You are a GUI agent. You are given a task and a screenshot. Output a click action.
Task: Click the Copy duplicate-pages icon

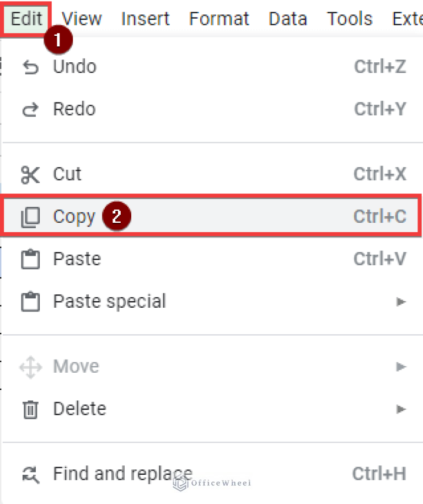[30, 216]
